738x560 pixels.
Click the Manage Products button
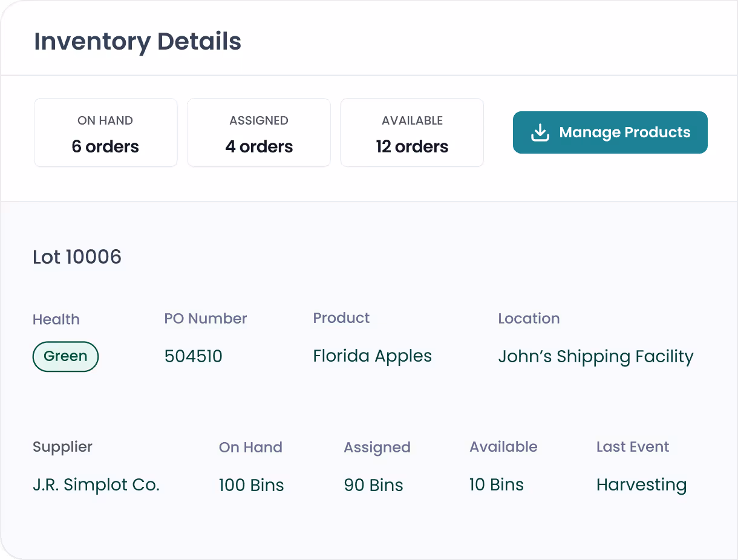(x=610, y=132)
